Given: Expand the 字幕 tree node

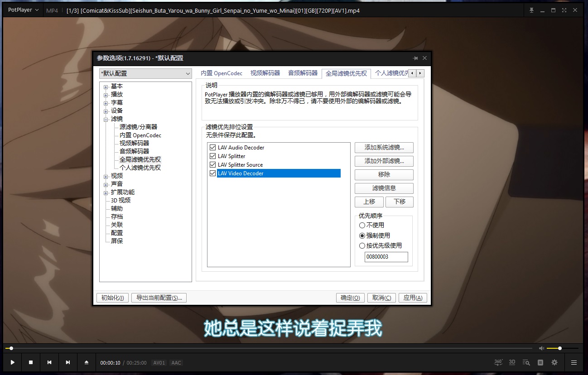Looking at the screenshot, I should pyautogui.click(x=106, y=103).
